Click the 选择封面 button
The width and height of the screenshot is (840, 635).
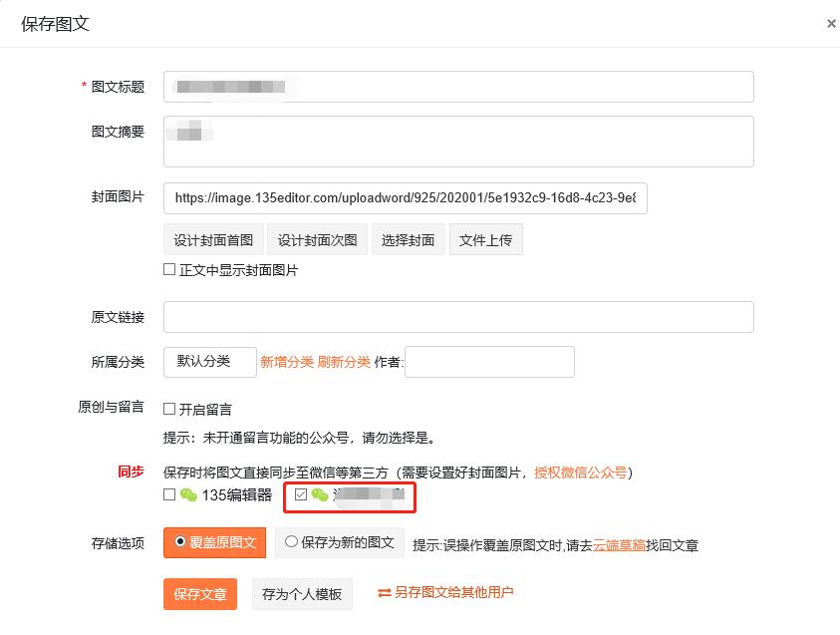pyautogui.click(x=408, y=239)
